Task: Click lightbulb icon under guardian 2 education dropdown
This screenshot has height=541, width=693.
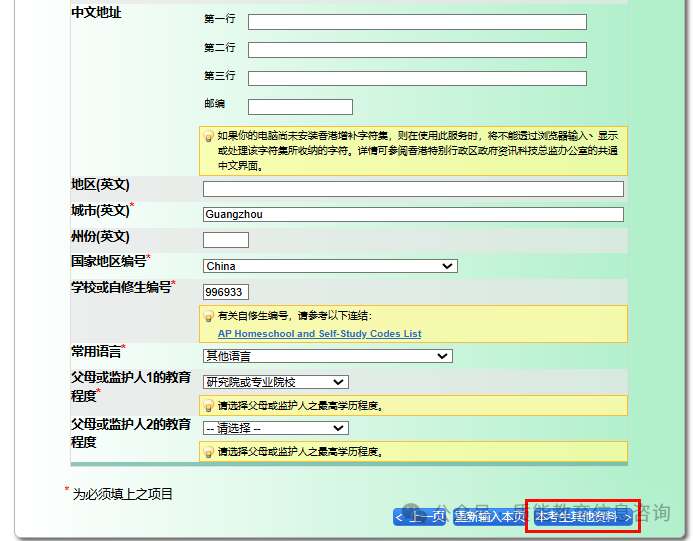Action: point(208,452)
